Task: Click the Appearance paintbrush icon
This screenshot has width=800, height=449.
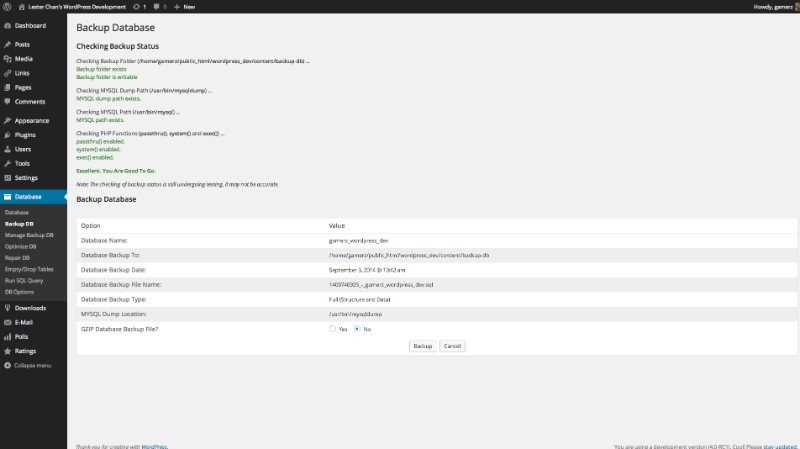Action: pyautogui.click(x=8, y=120)
